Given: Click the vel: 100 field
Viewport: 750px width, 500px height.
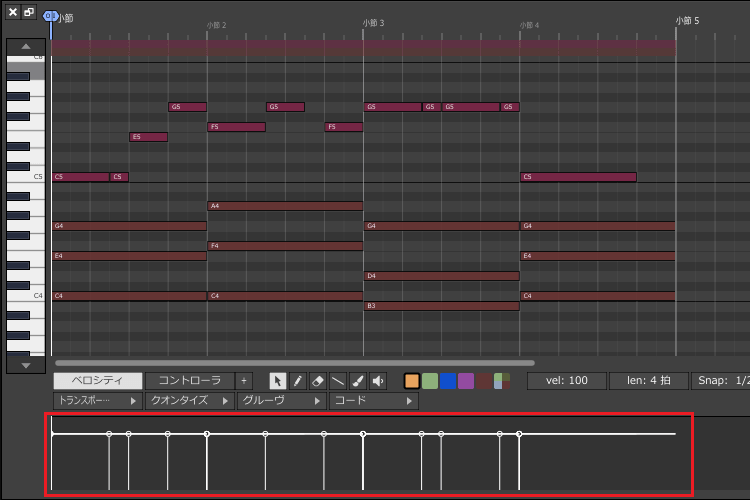Looking at the screenshot, I should pos(567,381).
